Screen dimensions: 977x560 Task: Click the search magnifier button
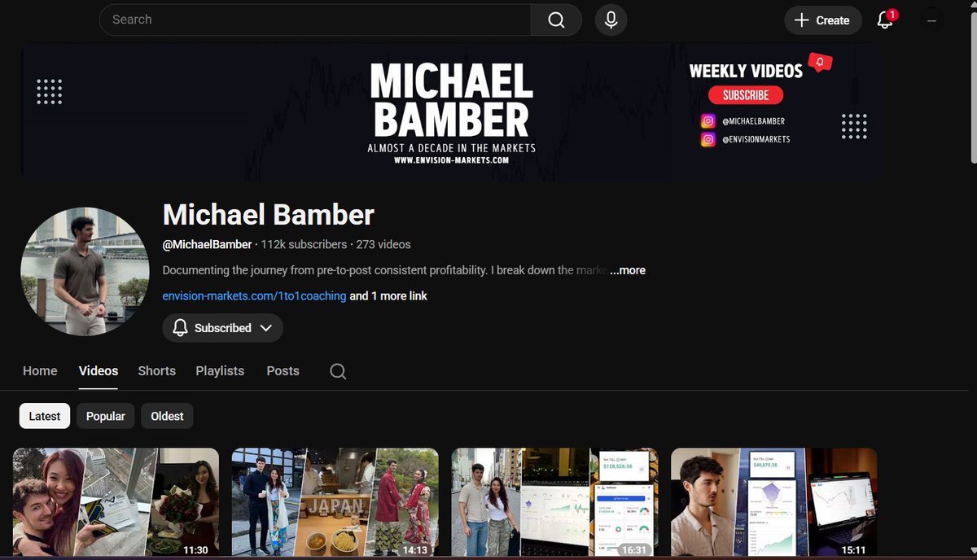[x=556, y=20]
